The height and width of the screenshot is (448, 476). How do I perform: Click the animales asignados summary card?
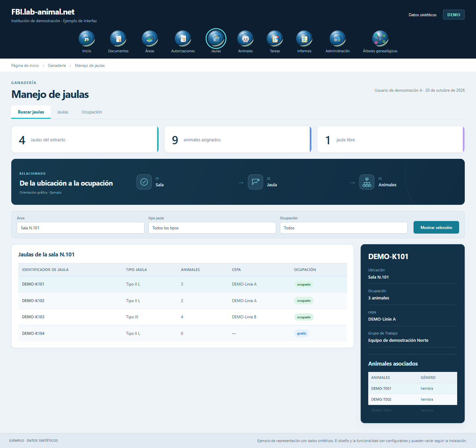[238, 139]
